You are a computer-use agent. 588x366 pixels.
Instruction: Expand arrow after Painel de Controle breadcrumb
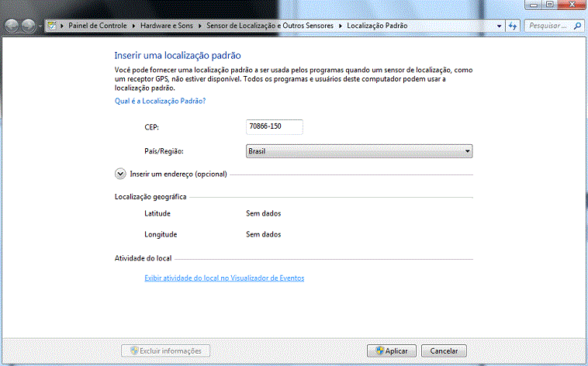tap(134, 26)
